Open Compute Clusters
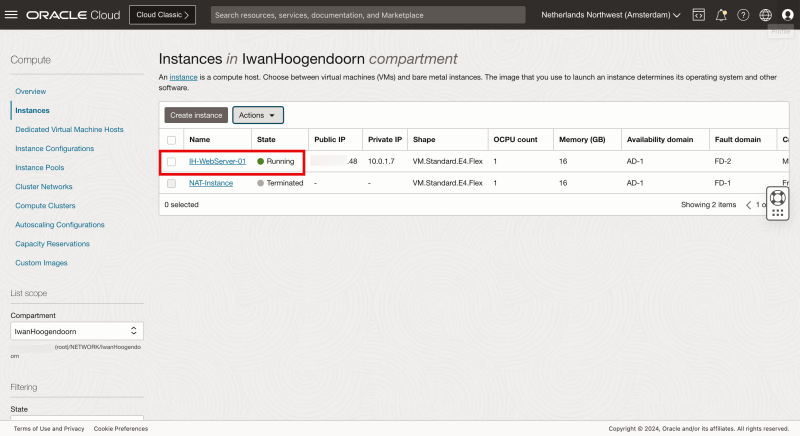The image size is (800, 436). pyautogui.click(x=45, y=206)
